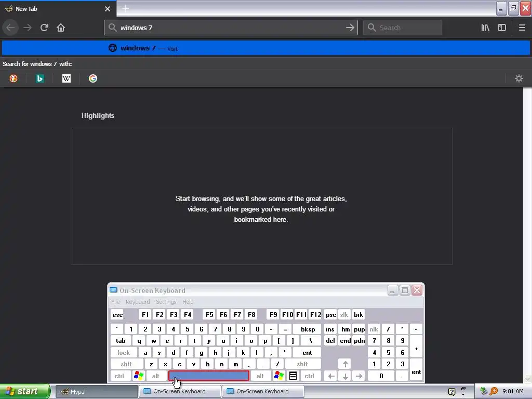Click the F5 key
The width and height of the screenshot is (532, 399).
(x=209, y=314)
